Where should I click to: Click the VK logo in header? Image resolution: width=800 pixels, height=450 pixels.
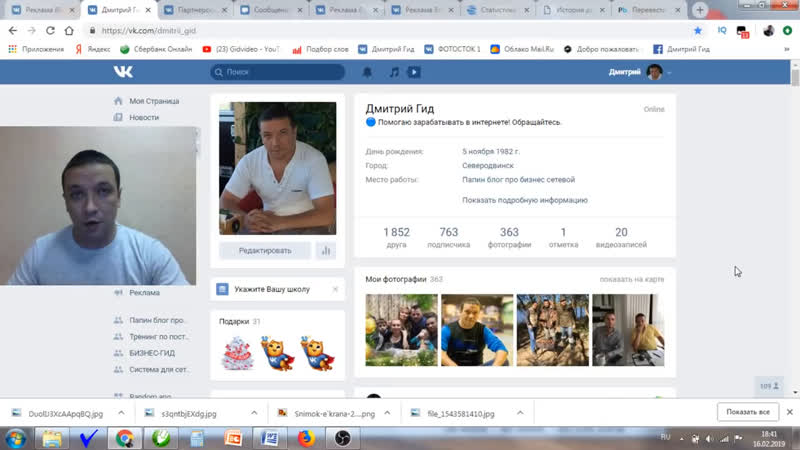pos(123,72)
